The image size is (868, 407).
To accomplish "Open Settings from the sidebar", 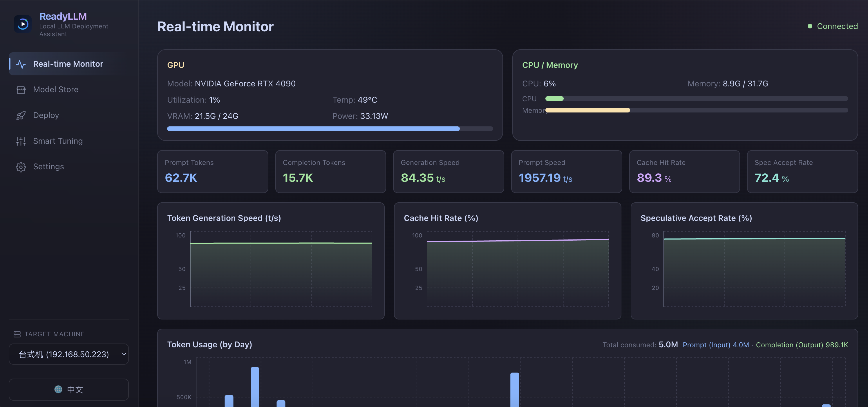I will point(69,167).
